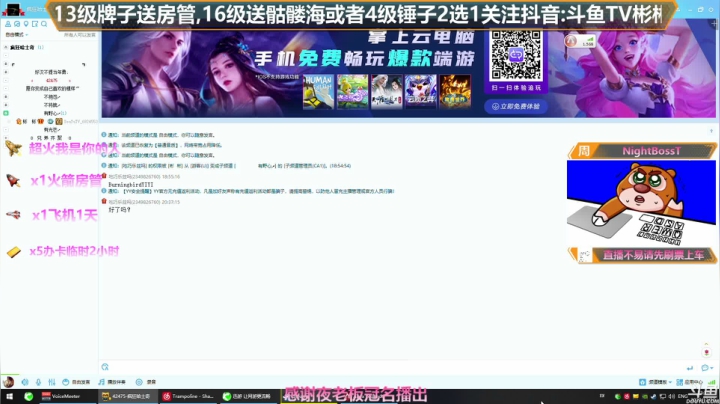Click the QR code in the banner

click(516, 56)
